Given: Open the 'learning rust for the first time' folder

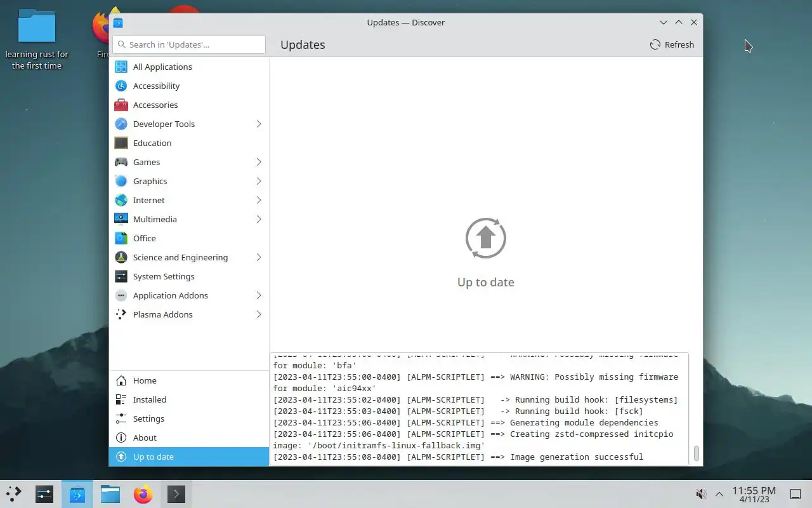Looking at the screenshot, I should coord(37,39).
